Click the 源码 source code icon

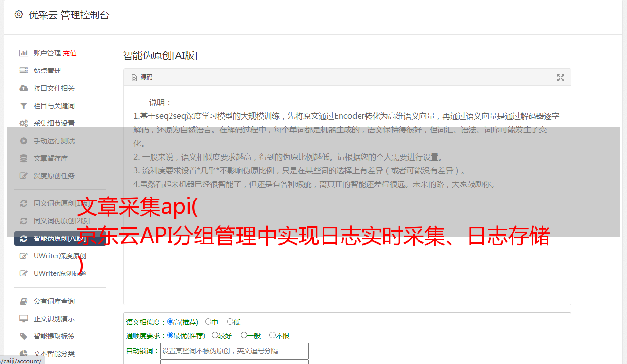tap(134, 78)
